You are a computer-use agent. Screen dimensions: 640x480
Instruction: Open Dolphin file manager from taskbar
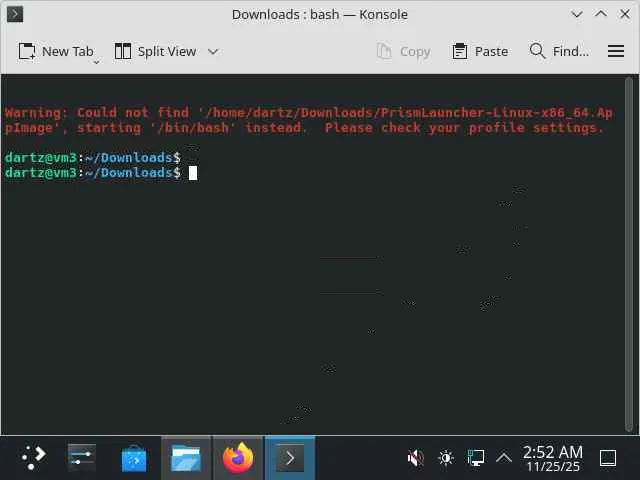[x=186, y=458]
